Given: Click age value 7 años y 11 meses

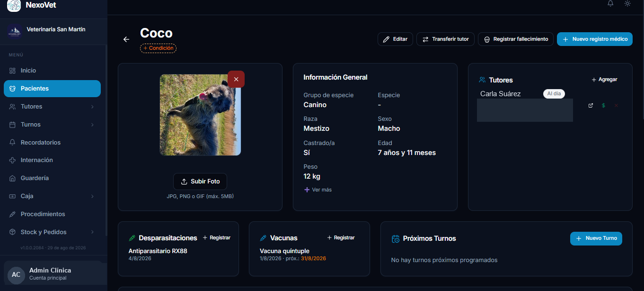Looking at the screenshot, I should coord(407,153).
